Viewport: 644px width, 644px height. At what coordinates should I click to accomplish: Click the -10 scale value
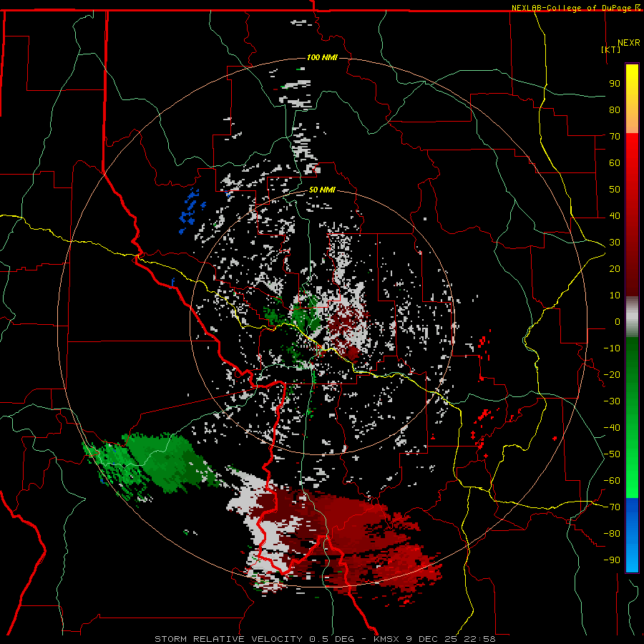(x=612, y=348)
